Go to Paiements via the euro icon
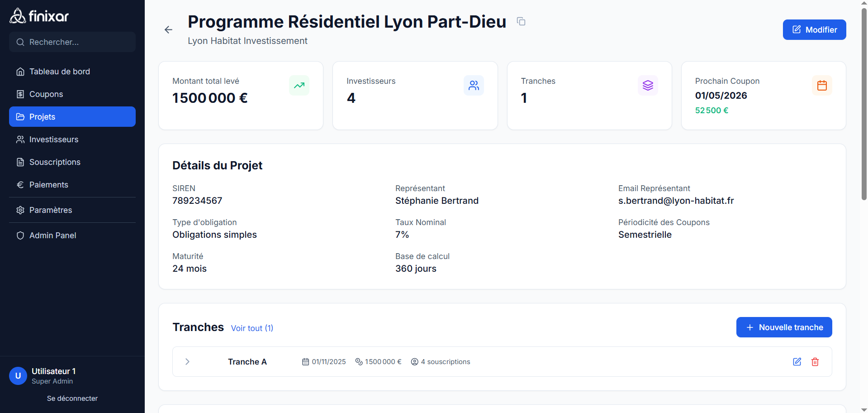This screenshot has height=413, width=868. click(x=48, y=184)
